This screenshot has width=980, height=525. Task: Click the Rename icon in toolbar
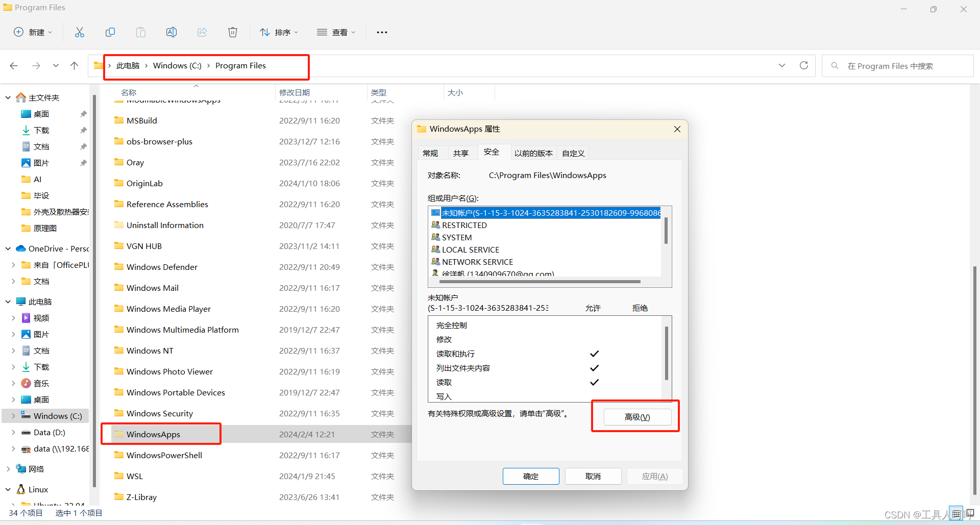tap(171, 32)
